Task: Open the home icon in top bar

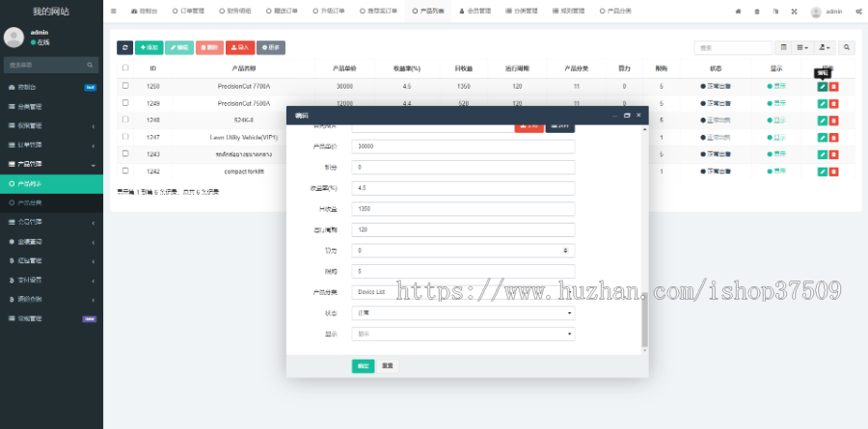Action: pos(738,11)
